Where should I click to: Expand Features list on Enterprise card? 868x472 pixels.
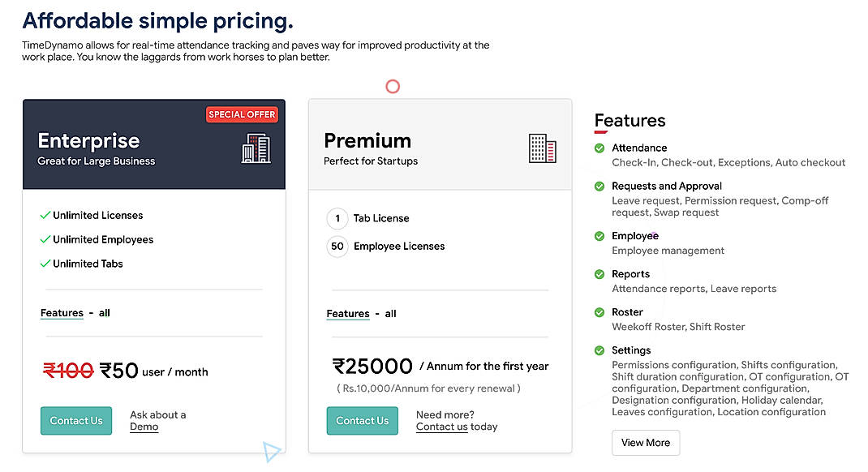pyautogui.click(x=62, y=312)
